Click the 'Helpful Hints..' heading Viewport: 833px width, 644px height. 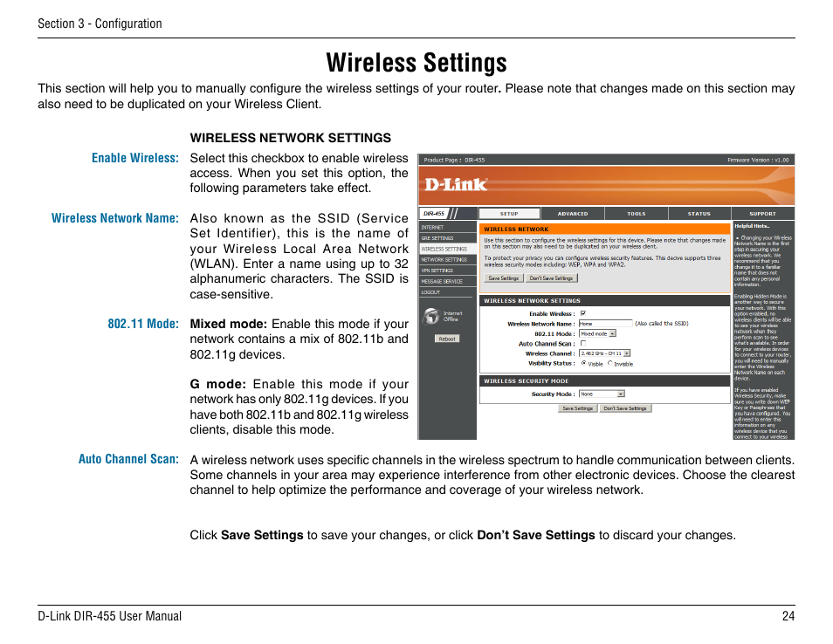coord(752,226)
